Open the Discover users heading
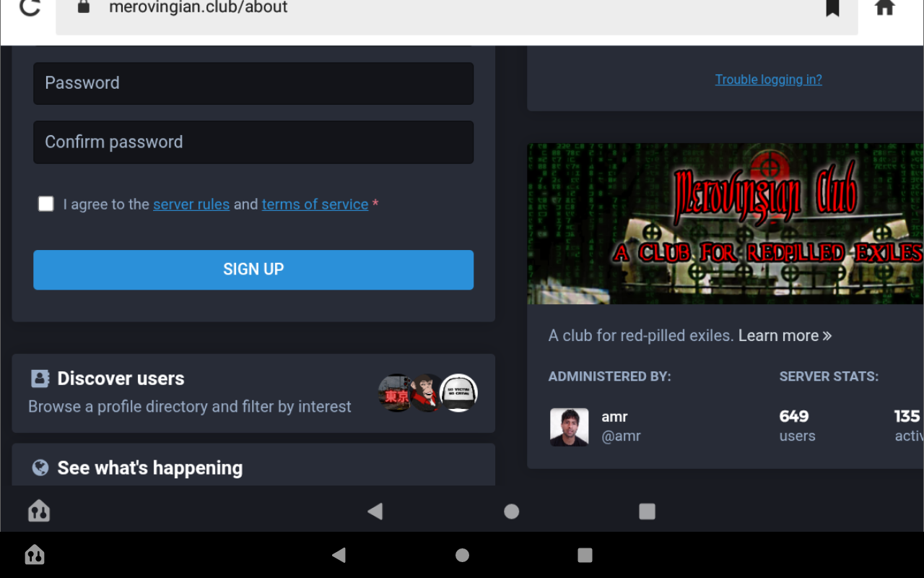Viewport: 924px width, 578px height. click(x=121, y=378)
